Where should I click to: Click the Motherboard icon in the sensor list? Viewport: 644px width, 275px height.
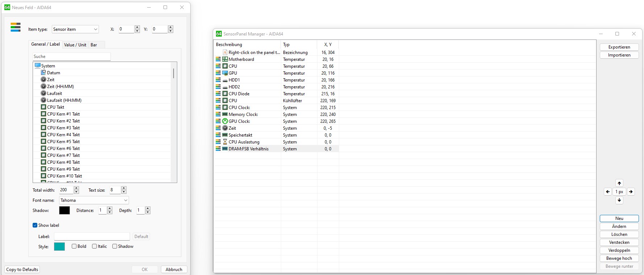pyautogui.click(x=225, y=59)
